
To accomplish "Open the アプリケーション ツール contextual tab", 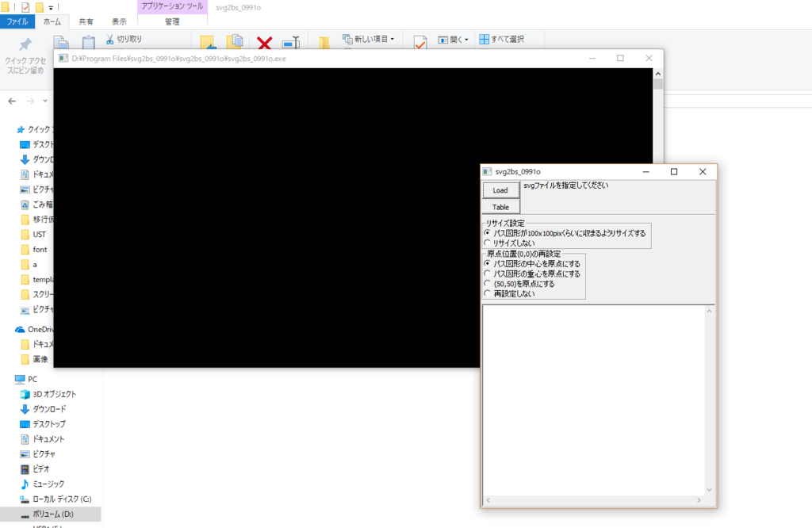I will pos(172,6).
